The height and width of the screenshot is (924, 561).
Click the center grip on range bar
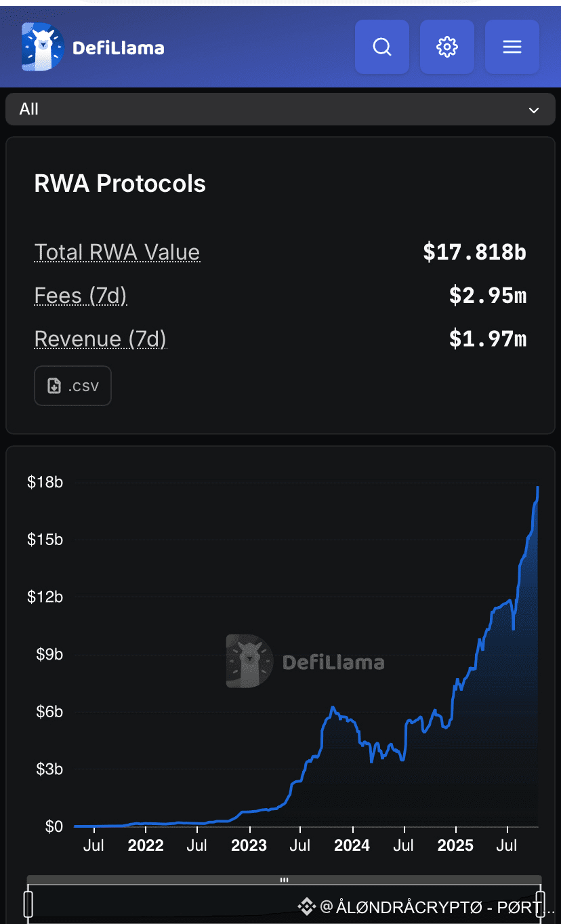285,880
